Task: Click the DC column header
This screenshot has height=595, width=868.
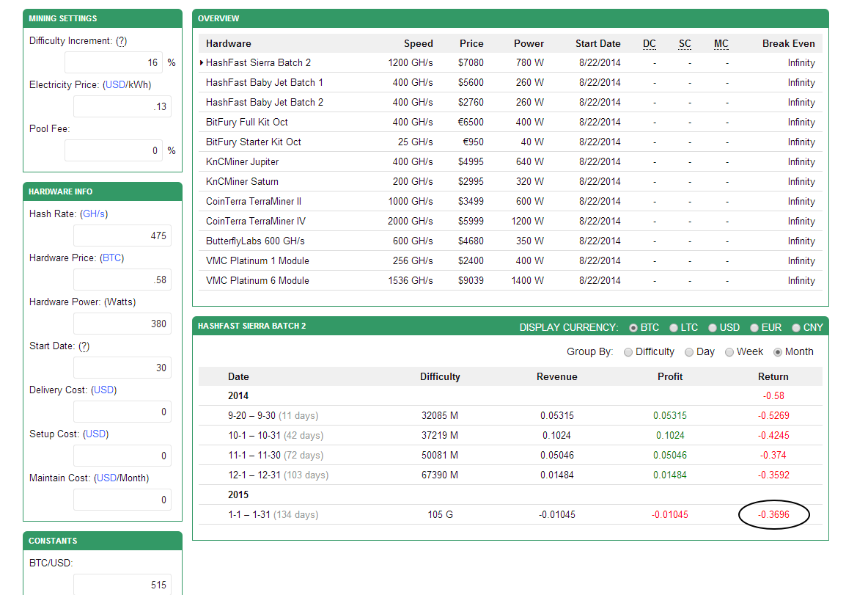Action: click(x=650, y=44)
